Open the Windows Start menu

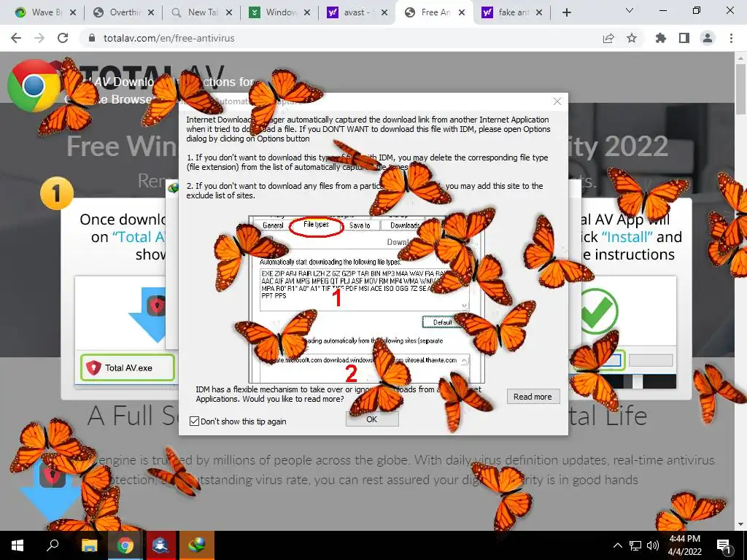click(x=18, y=545)
